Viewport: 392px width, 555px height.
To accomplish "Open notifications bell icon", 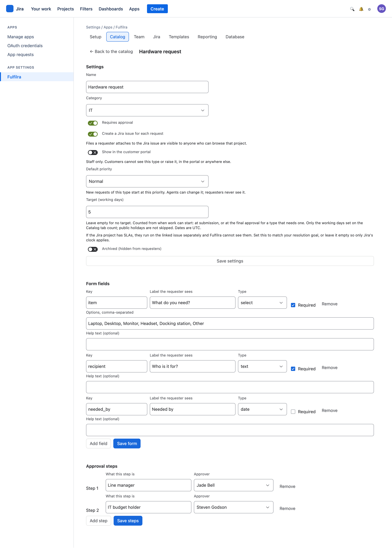I will [x=361, y=9].
